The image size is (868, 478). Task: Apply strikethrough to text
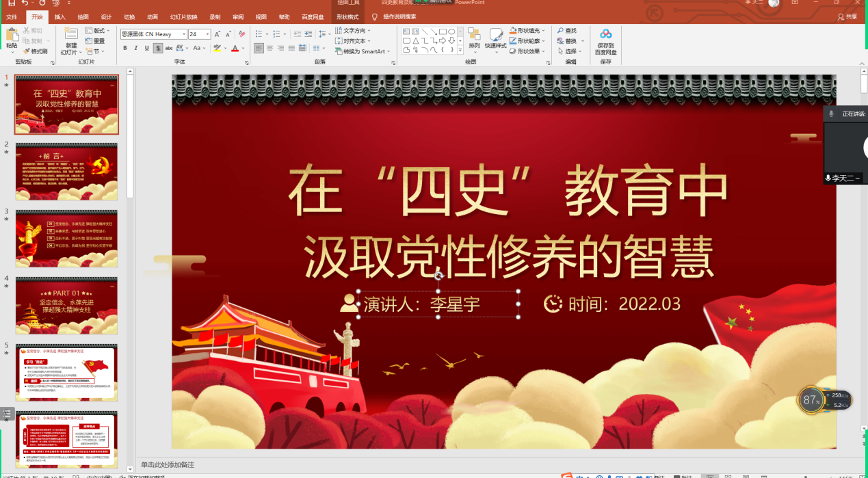pyautogui.click(x=170, y=48)
